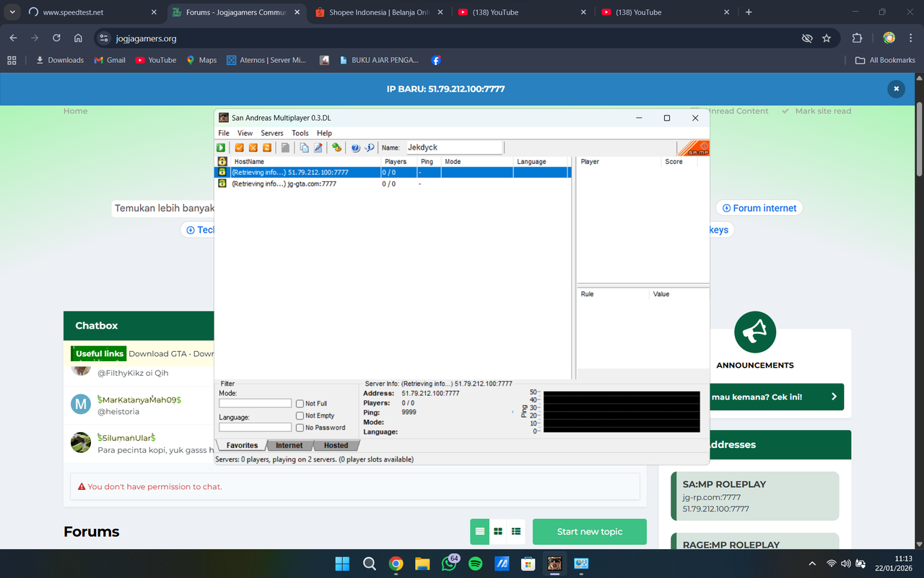The width and height of the screenshot is (924, 578).
Task: Click the Windows Start button
Action: coord(342,564)
